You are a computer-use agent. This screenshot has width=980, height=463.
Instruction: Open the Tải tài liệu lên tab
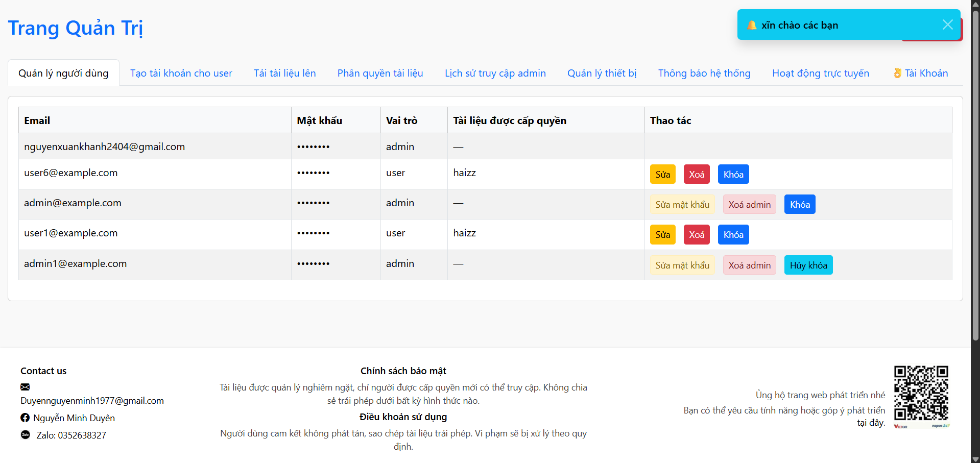click(284, 73)
